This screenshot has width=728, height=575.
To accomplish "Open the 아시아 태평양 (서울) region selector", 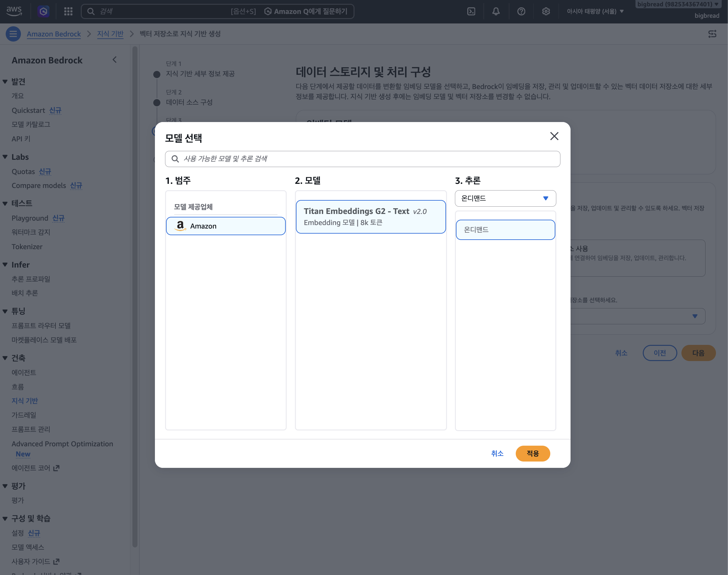I will (x=595, y=11).
